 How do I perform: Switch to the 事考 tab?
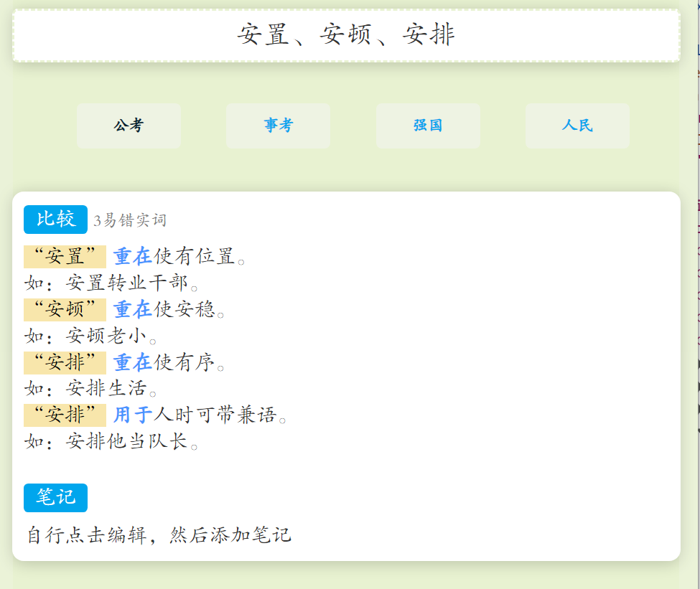278,126
